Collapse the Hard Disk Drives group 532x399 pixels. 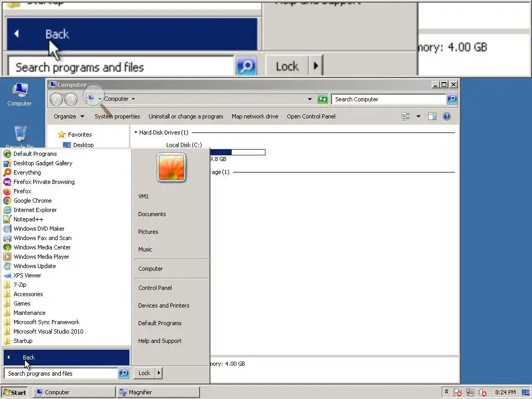[136, 132]
